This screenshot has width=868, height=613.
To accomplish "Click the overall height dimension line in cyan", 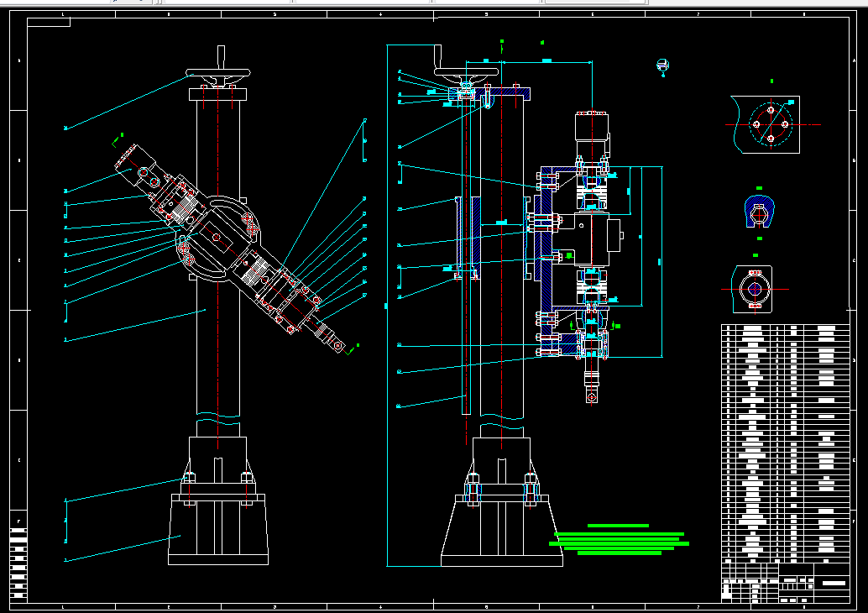I will point(387,305).
